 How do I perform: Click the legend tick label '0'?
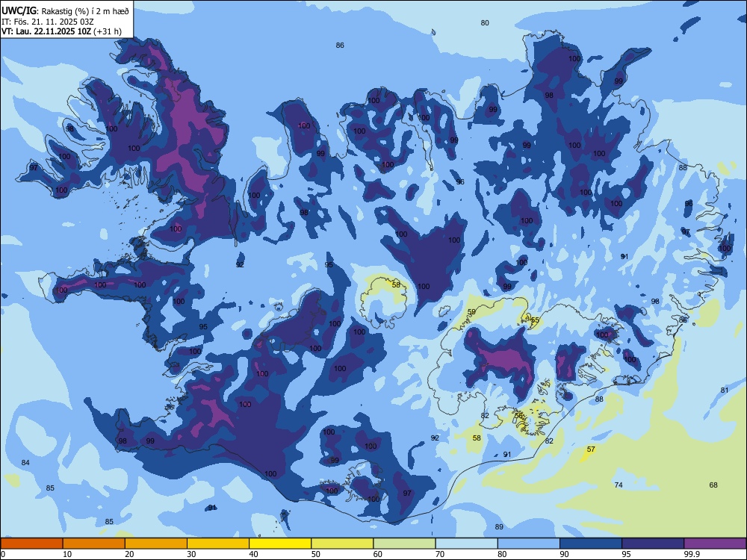click(3, 554)
